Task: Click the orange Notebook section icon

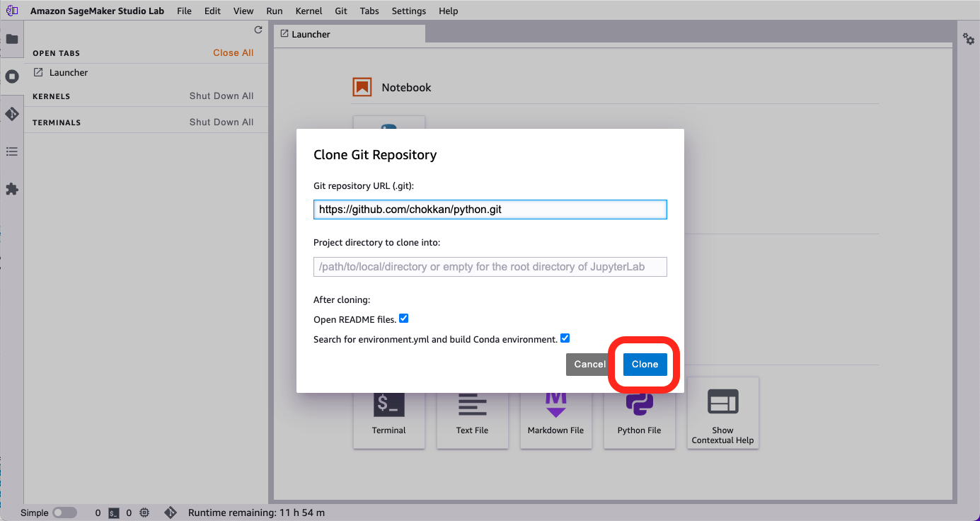Action: point(362,87)
